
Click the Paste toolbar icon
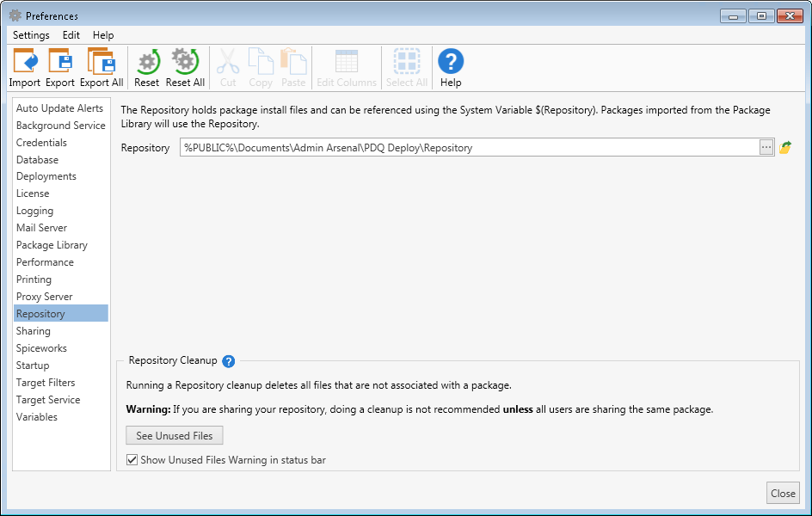(x=293, y=68)
